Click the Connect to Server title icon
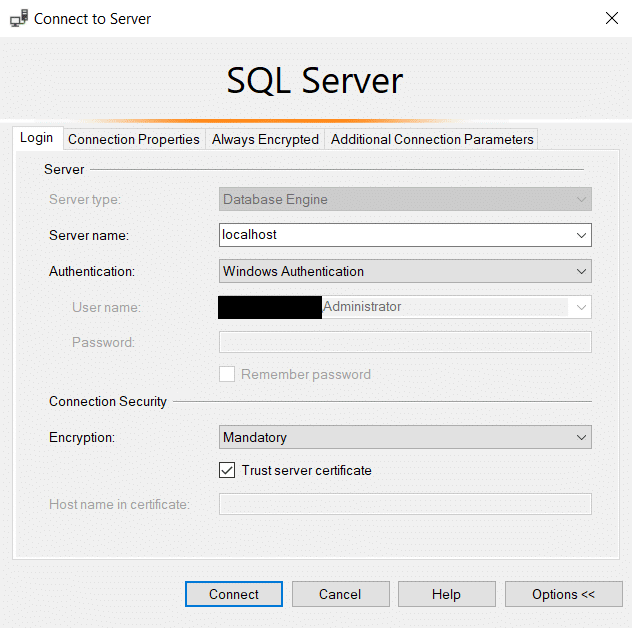 coord(19,18)
